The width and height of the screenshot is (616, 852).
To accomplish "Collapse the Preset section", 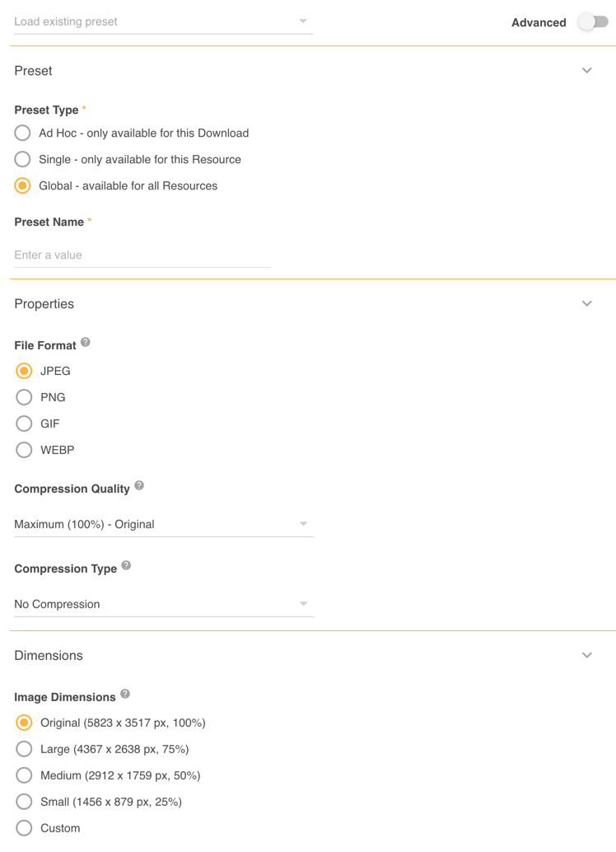I will point(587,71).
